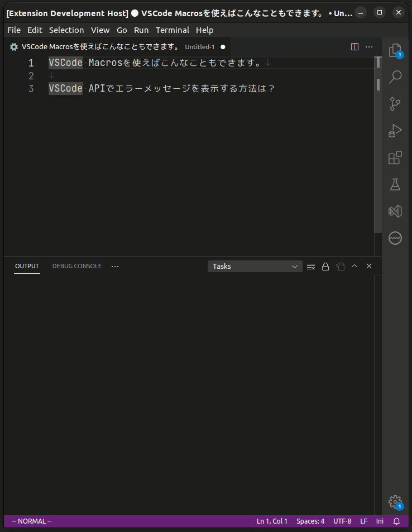Click the -- NORMAL -- vim mode indicator
The image size is (412, 532).
(x=32, y=521)
